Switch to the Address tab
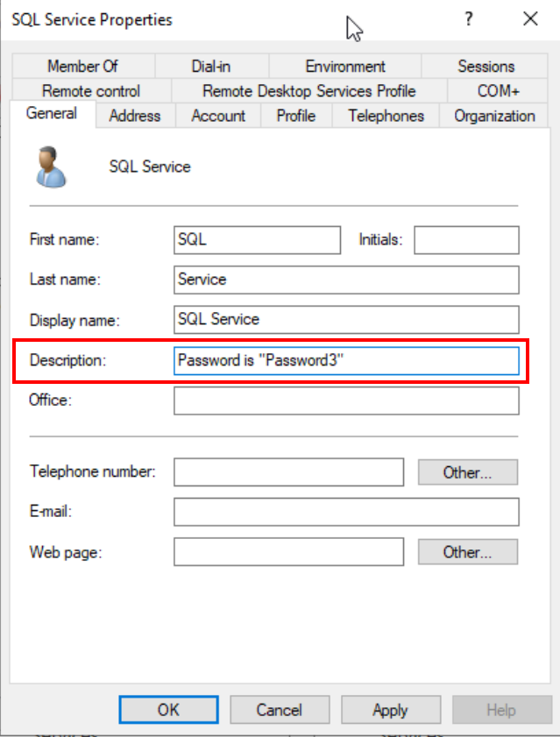Screen dimensions: 560x737 point(135,116)
